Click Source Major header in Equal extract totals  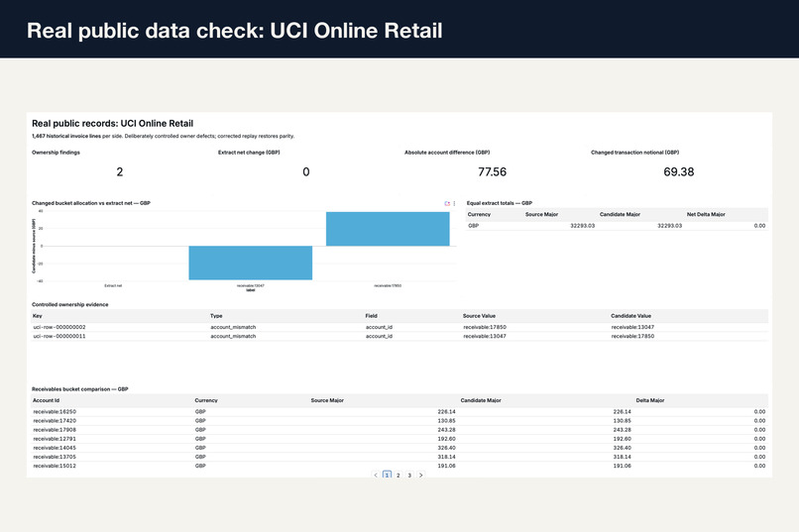(541, 214)
